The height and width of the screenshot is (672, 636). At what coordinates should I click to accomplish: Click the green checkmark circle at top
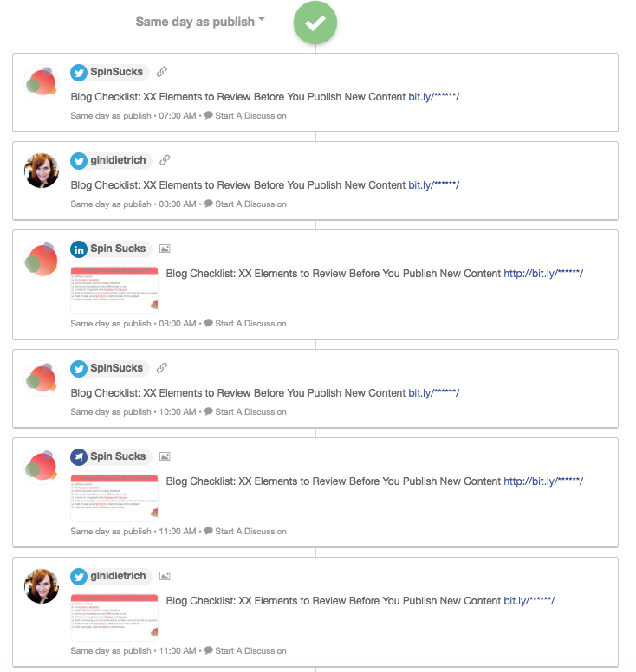pos(315,23)
